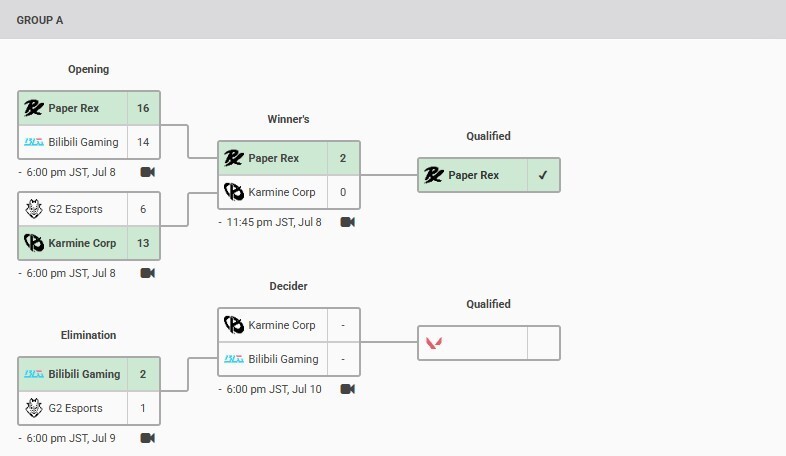Open video for Paper Rex vs Bilibili opening match

click(147, 172)
